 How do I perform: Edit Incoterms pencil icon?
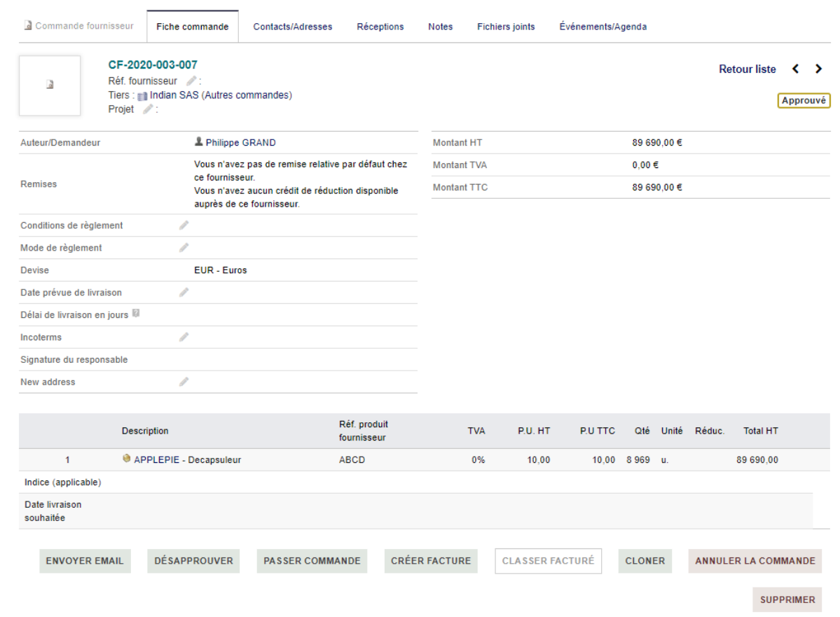pos(184,337)
